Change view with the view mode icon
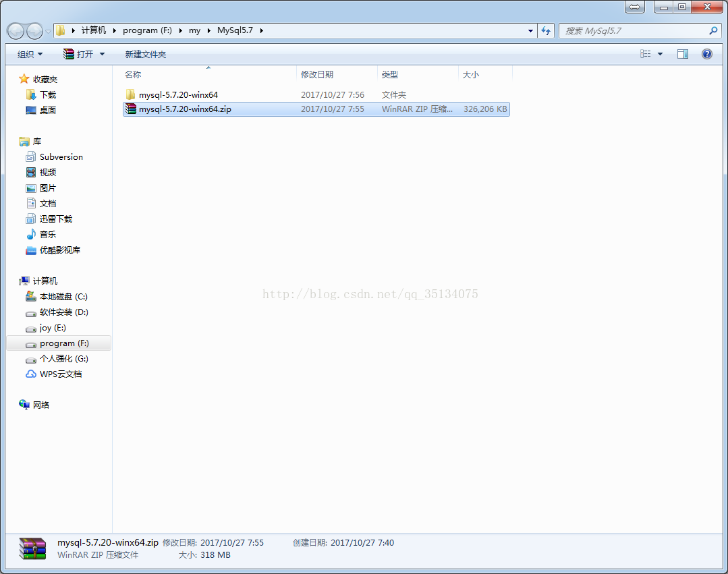Screen dimensions: 728x574 point(646,54)
